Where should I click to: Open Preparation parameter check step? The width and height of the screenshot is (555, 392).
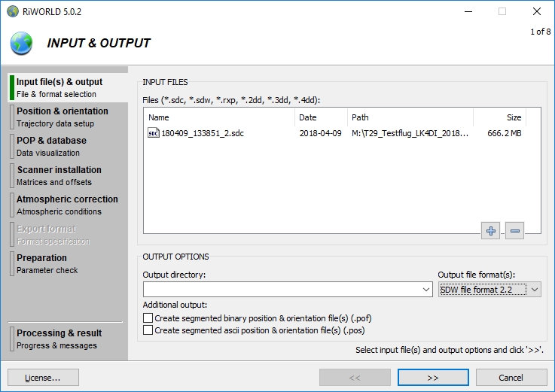[x=67, y=263]
